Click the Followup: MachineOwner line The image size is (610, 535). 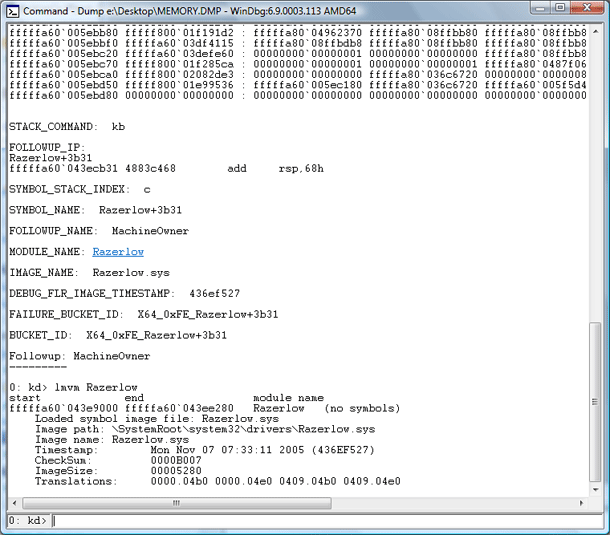[x=79, y=356]
